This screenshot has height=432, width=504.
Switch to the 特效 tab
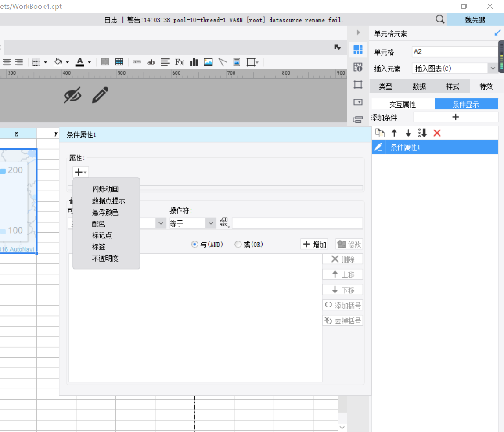click(486, 86)
